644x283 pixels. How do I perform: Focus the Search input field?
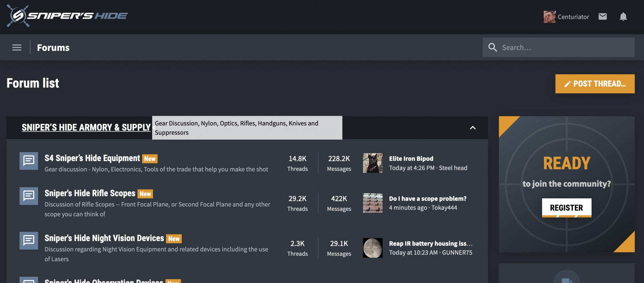click(x=558, y=48)
